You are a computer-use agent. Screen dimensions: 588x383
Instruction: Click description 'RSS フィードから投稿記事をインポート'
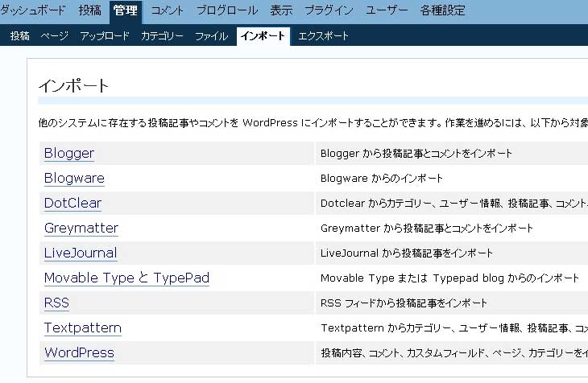404,303
